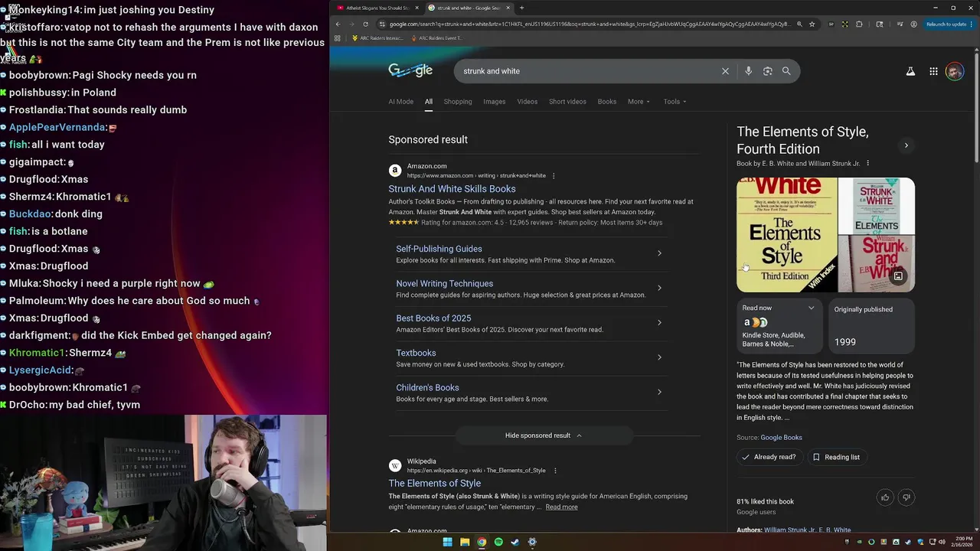
Task: Go to next knowledge panel with right chevron
Action: coord(906,145)
